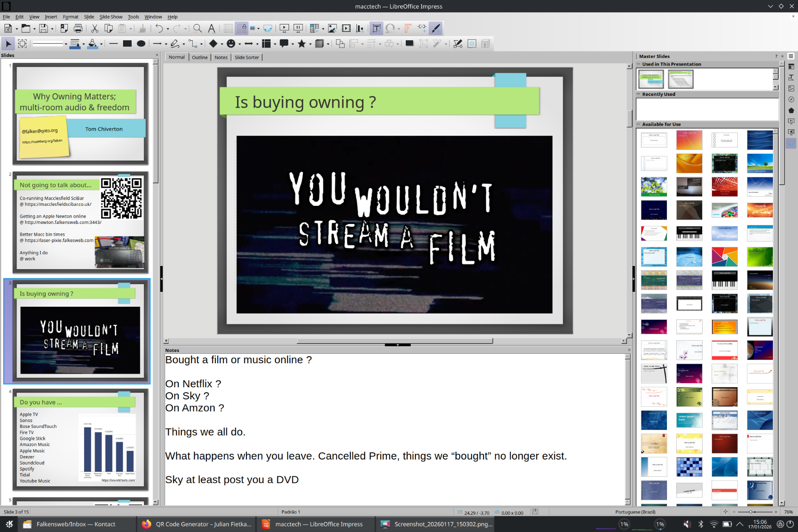Toggle the Show Draw Functions button
Image resolution: width=798 pixels, height=532 pixels.
tap(436, 28)
